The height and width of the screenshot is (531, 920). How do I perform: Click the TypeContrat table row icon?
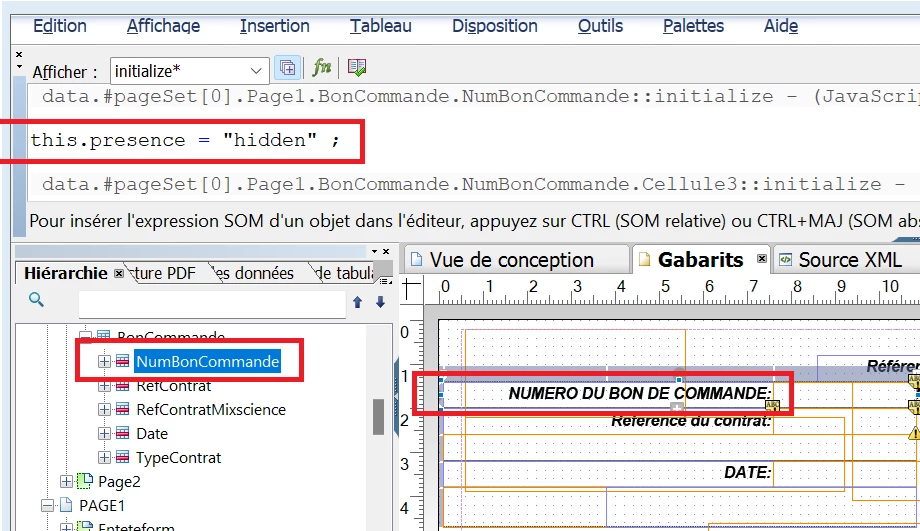pyautogui.click(x=123, y=458)
